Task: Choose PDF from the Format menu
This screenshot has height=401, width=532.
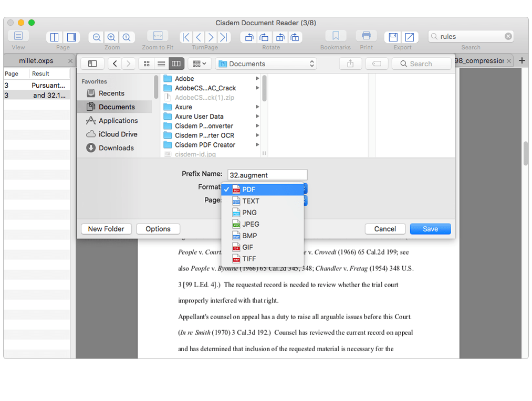Action: (262, 189)
